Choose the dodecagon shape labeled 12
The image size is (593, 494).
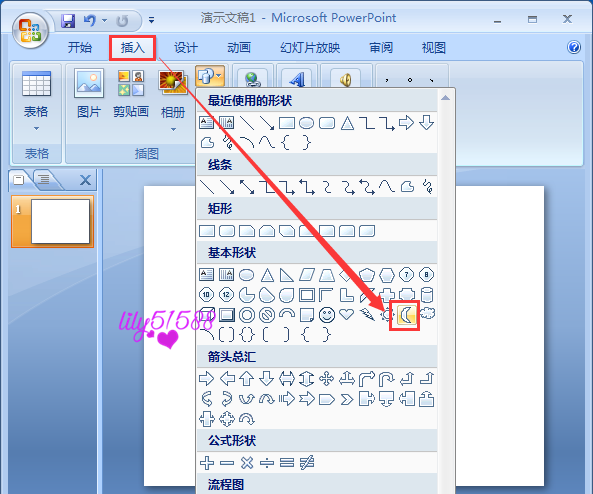click(x=226, y=295)
